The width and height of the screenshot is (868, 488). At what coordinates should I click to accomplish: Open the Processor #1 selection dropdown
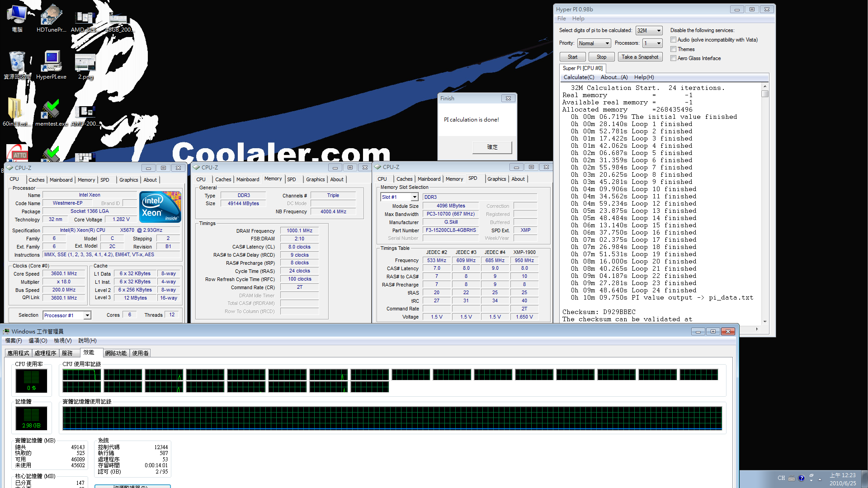(67, 315)
